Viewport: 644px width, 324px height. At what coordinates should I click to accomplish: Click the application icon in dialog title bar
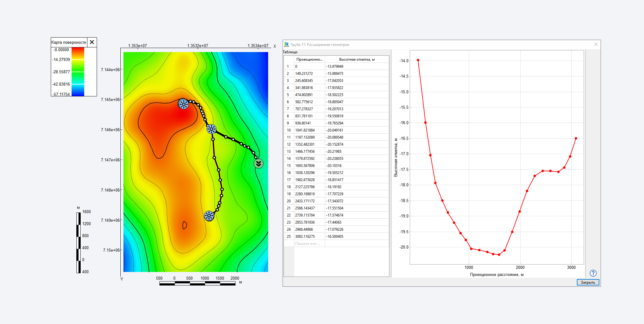coord(286,44)
